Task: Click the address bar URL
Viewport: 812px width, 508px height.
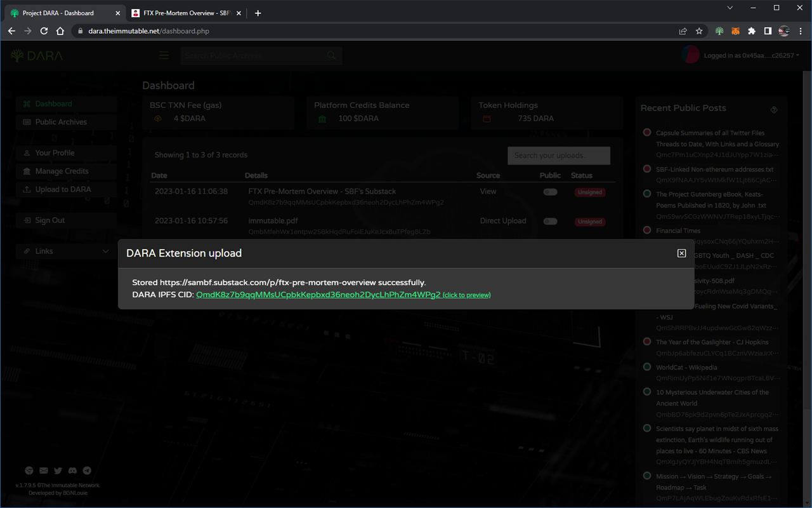Action: click(148, 30)
